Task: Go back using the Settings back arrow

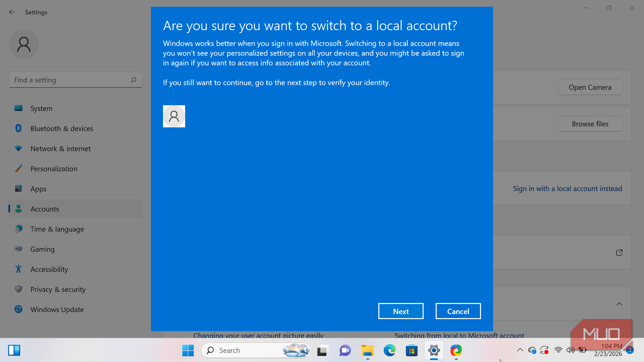Action: (x=12, y=12)
